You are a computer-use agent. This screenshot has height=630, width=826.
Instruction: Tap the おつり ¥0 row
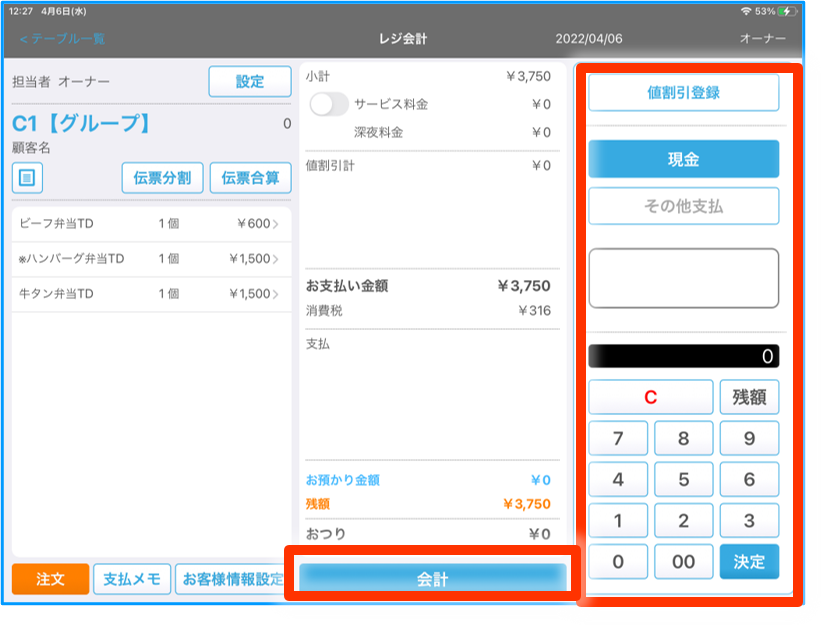pyautogui.click(x=432, y=534)
